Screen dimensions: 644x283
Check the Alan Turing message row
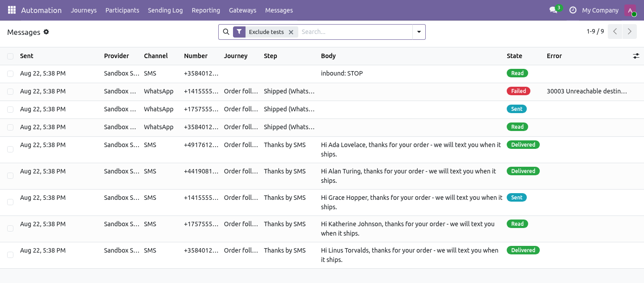click(10, 176)
